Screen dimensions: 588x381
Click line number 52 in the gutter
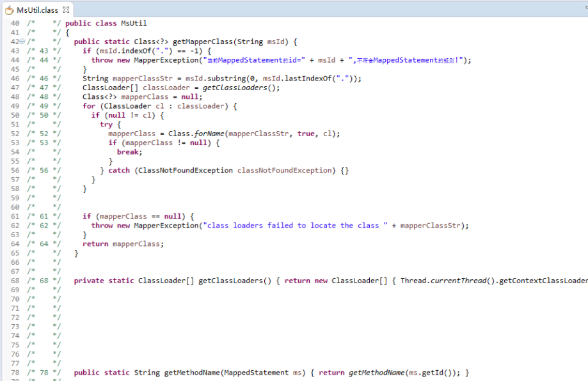(15, 134)
